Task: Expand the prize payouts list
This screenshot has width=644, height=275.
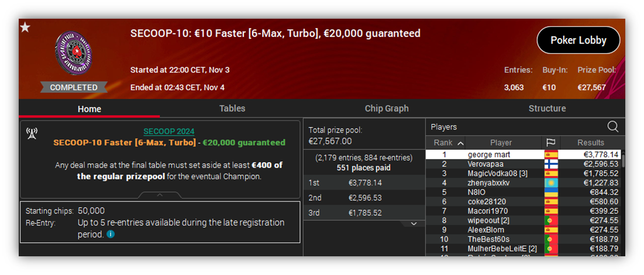Action: tap(414, 224)
